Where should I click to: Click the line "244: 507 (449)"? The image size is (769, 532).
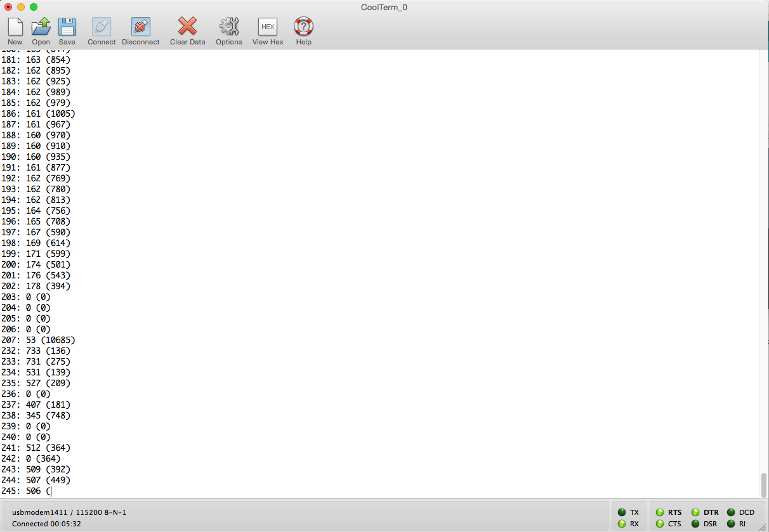coord(36,480)
